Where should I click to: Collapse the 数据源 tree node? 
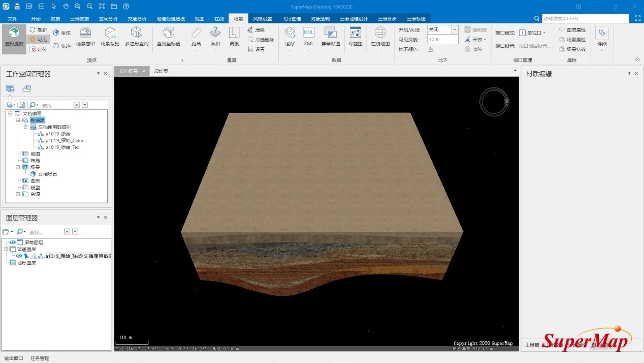point(17,120)
